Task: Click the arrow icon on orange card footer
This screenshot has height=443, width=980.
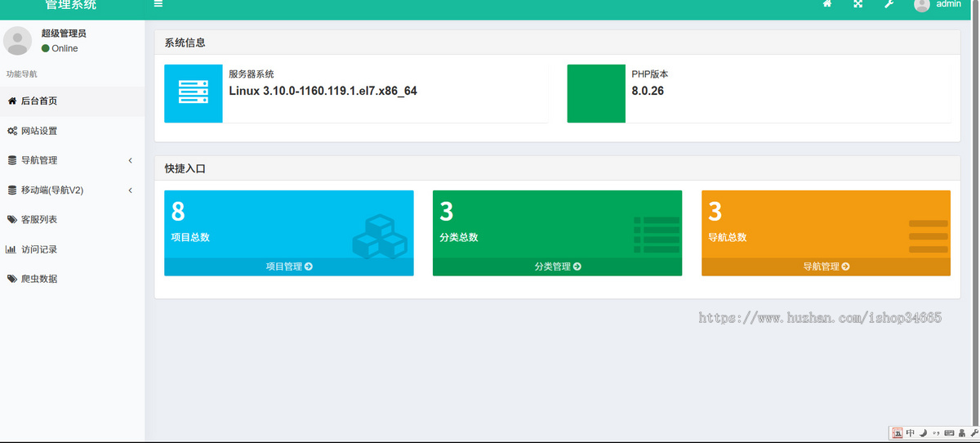Action: click(845, 266)
